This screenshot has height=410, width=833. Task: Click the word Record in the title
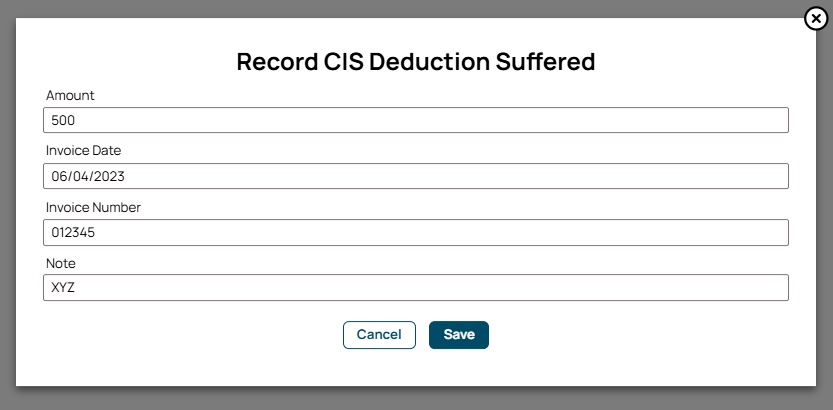coord(277,62)
